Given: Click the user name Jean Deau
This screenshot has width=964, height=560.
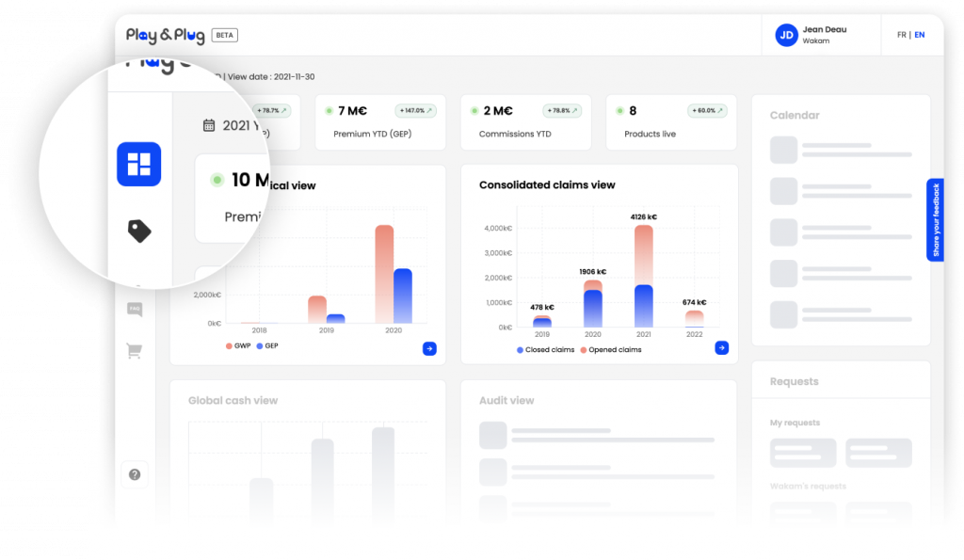Looking at the screenshot, I should [825, 29].
